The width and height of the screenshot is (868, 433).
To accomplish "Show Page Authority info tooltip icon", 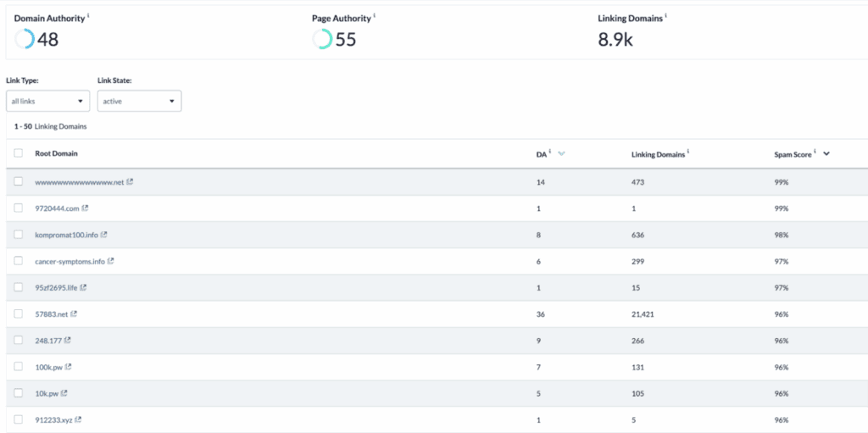I will click(x=374, y=16).
